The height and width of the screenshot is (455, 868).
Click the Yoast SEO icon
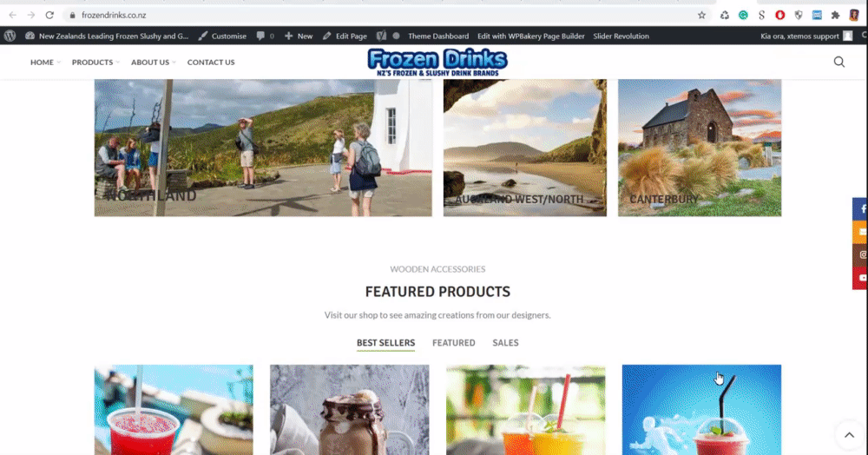click(x=381, y=36)
